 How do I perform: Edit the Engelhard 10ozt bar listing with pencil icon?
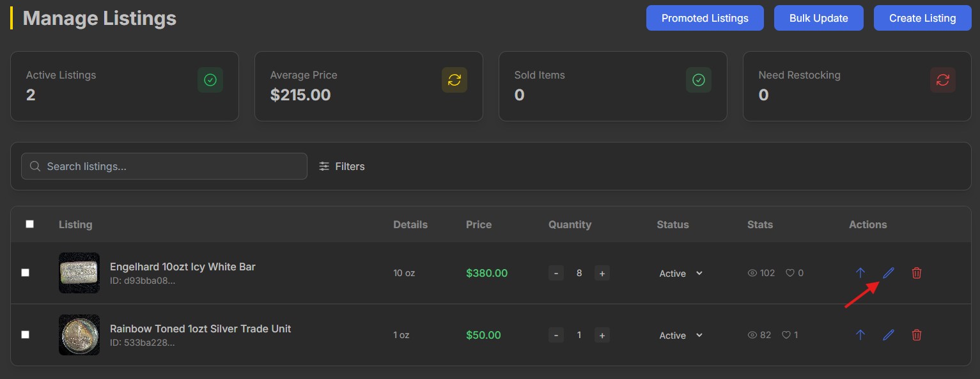(889, 273)
